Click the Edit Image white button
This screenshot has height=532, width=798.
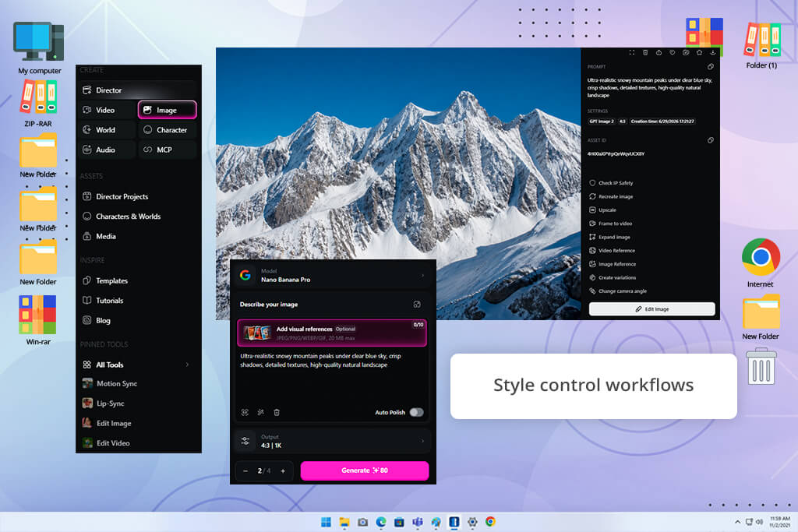click(x=652, y=308)
